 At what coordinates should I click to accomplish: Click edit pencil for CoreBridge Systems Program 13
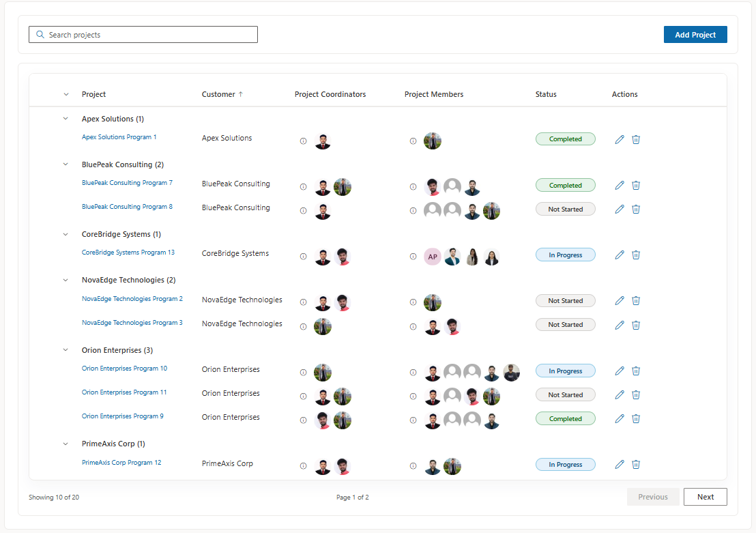pyautogui.click(x=620, y=255)
